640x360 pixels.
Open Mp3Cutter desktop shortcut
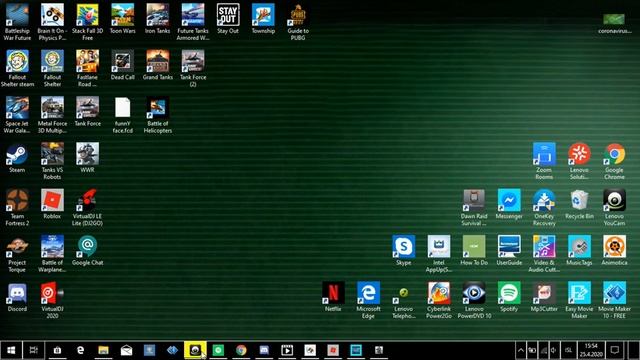tap(544, 297)
